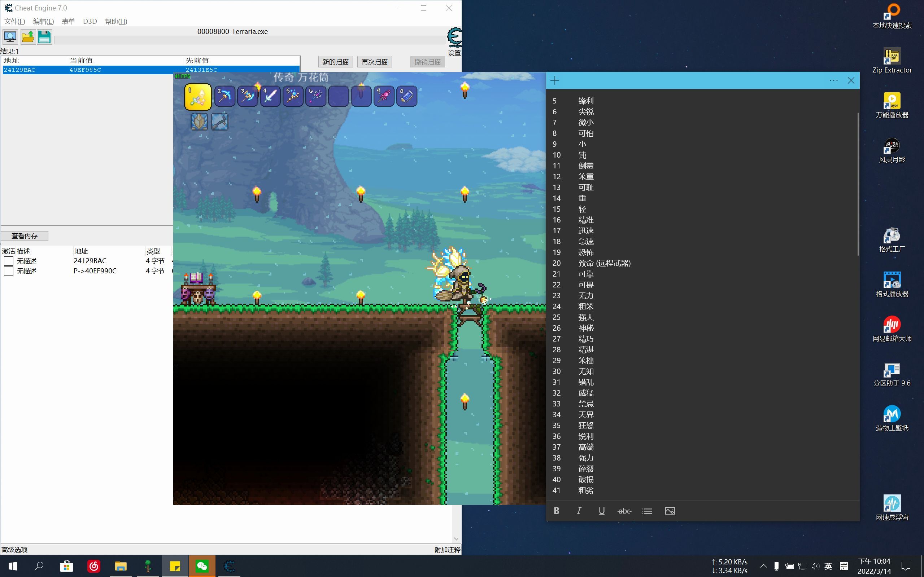Click the shield icon in equipment slot
The width and height of the screenshot is (924, 577).
[x=198, y=122]
